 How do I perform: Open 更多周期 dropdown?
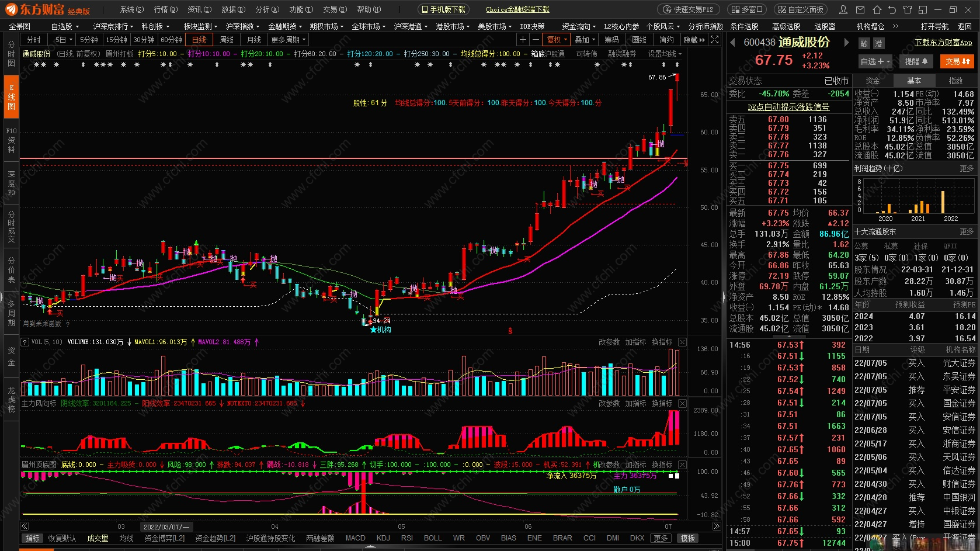(x=288, y=40)
